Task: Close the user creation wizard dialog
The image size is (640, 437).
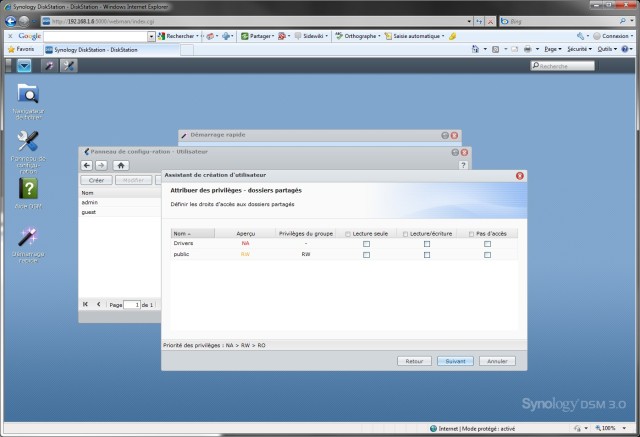Action: click(520, 175)
